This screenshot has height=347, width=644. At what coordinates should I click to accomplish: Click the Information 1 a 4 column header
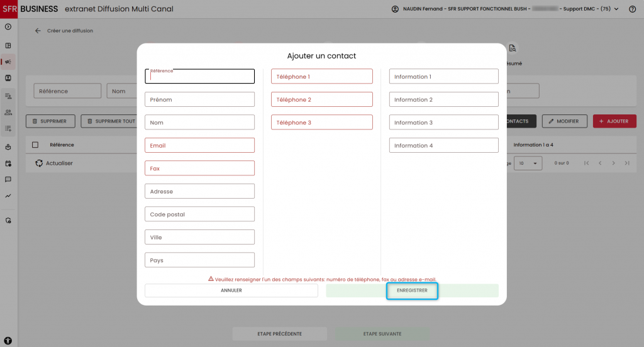[533, 145]
